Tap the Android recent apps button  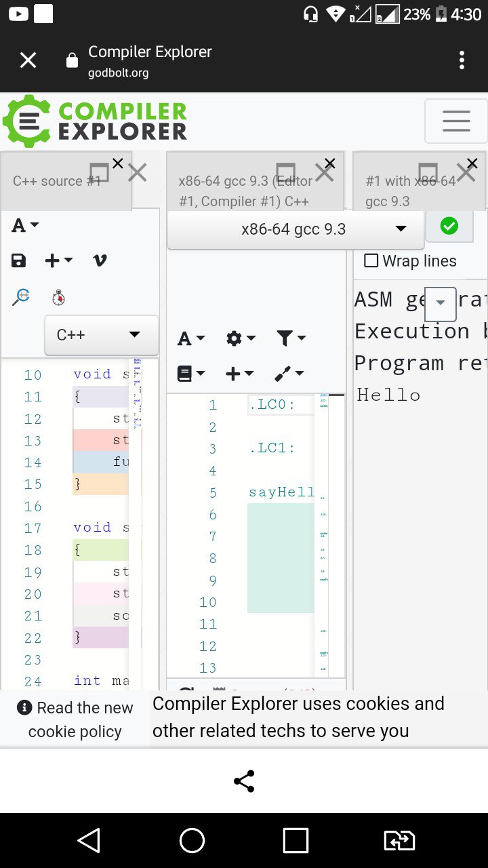pos(296,841)
